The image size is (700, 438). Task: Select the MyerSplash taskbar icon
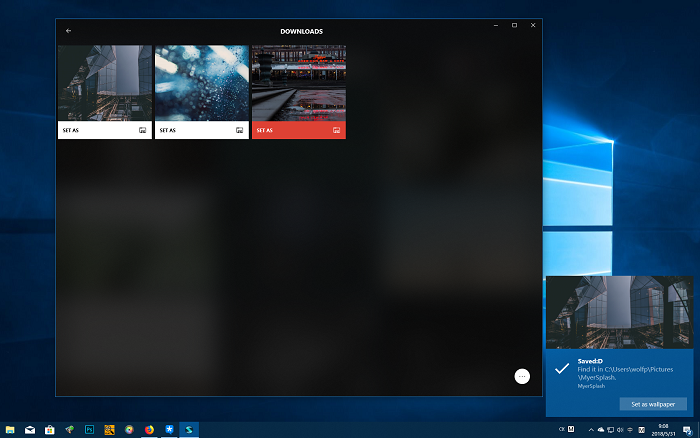click(x=189, y=430)
